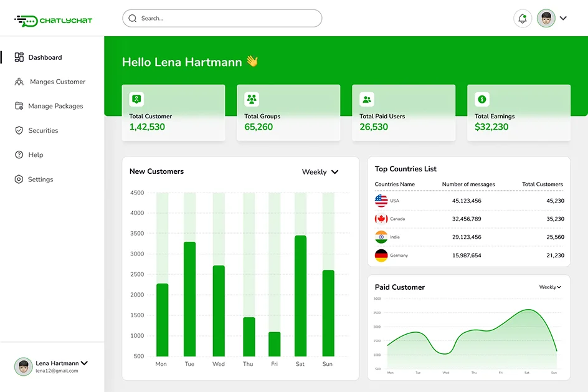Click the Manages Customer sidebar icon
The width and height of the screenshot is (588, 392).
(19, 82)
